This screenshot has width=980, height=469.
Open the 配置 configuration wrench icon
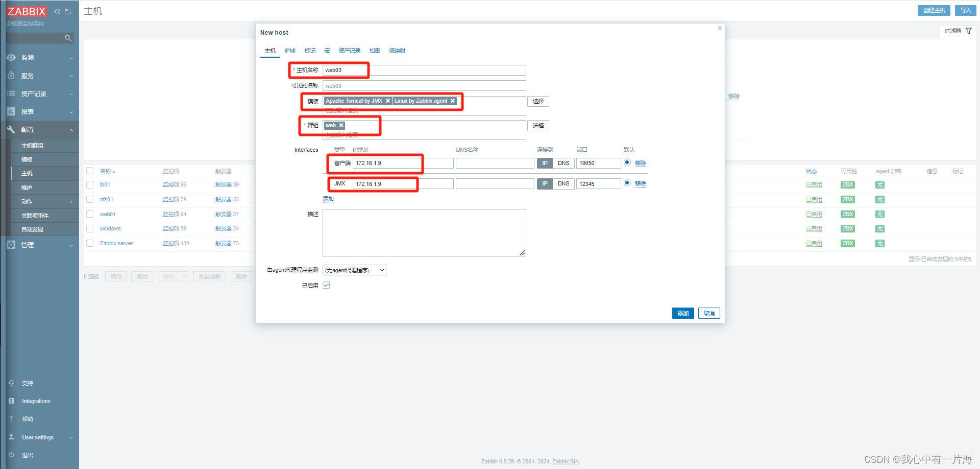coord(11,129)
